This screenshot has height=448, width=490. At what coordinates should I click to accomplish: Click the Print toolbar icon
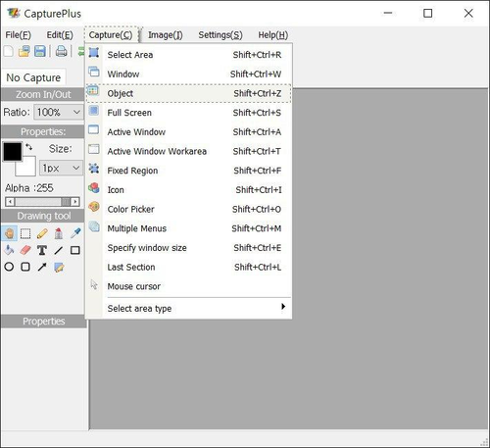(x=61, y=51)
